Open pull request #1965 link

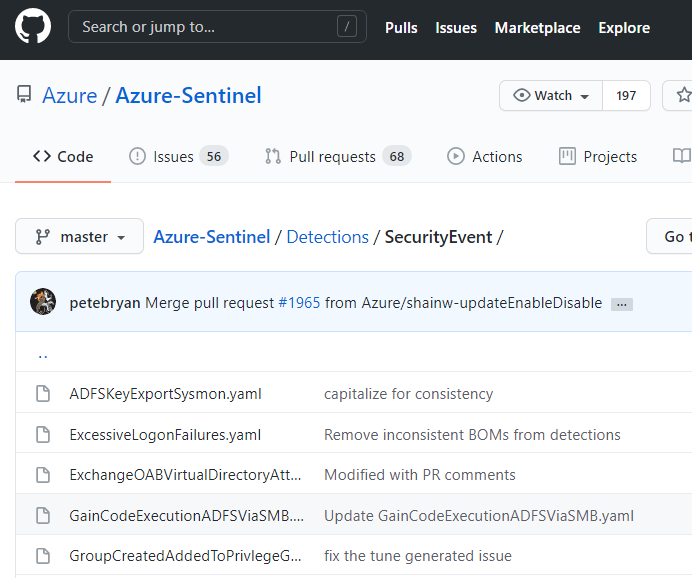(299, 303)
